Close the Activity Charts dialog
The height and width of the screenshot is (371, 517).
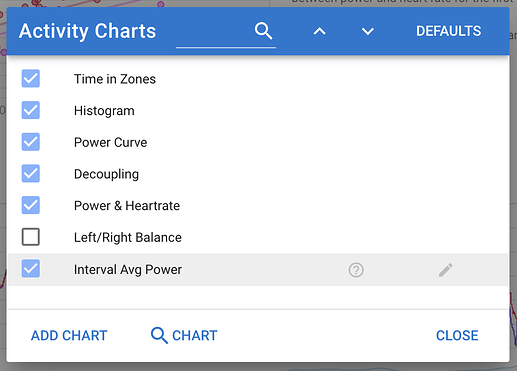click(457, 335)
